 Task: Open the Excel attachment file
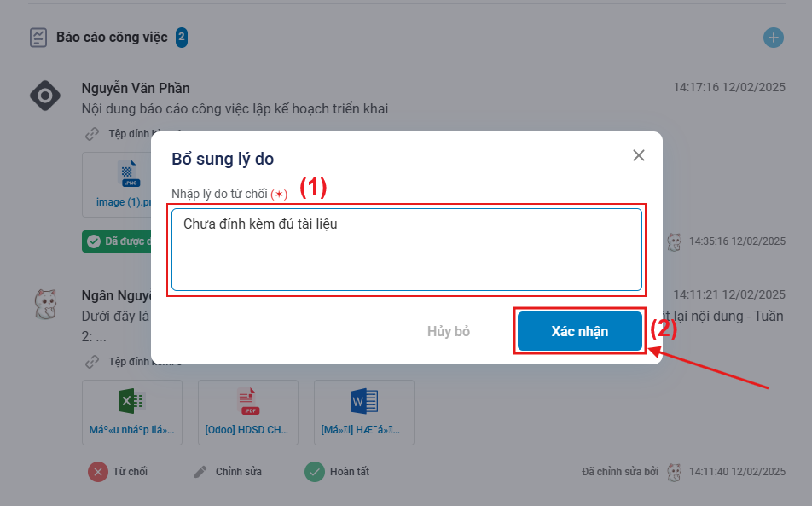pos(132,412)
